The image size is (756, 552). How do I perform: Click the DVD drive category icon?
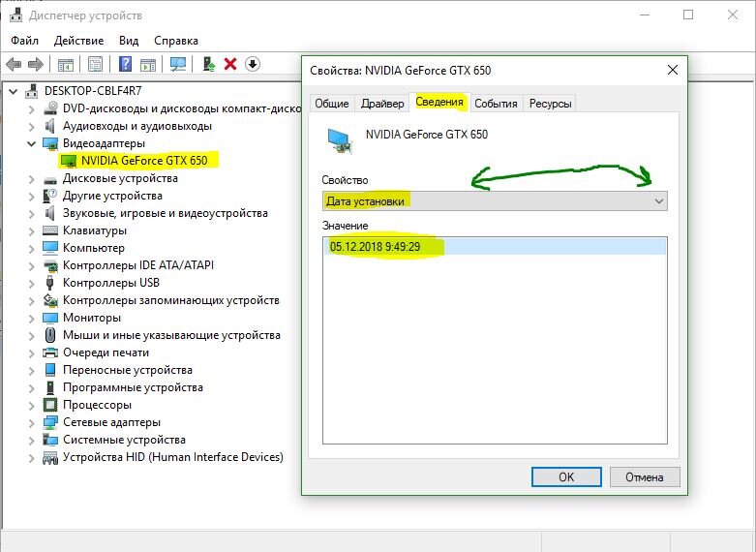coord(50,108)
